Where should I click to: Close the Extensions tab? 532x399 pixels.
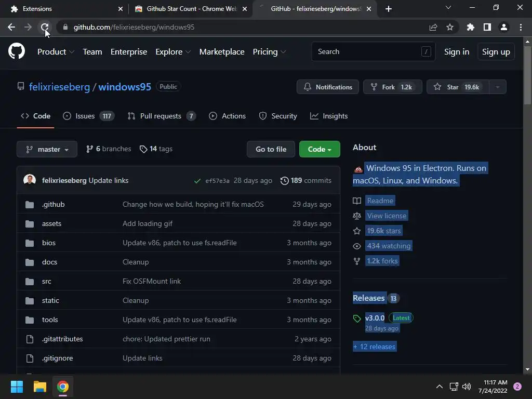point(120,9)
